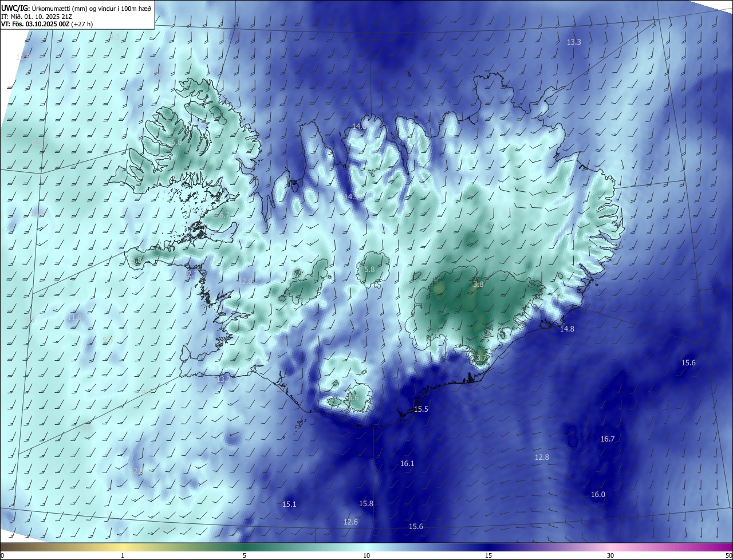Click the 0 tick on the color scale
733x560 pixels.
coord(2,555)
